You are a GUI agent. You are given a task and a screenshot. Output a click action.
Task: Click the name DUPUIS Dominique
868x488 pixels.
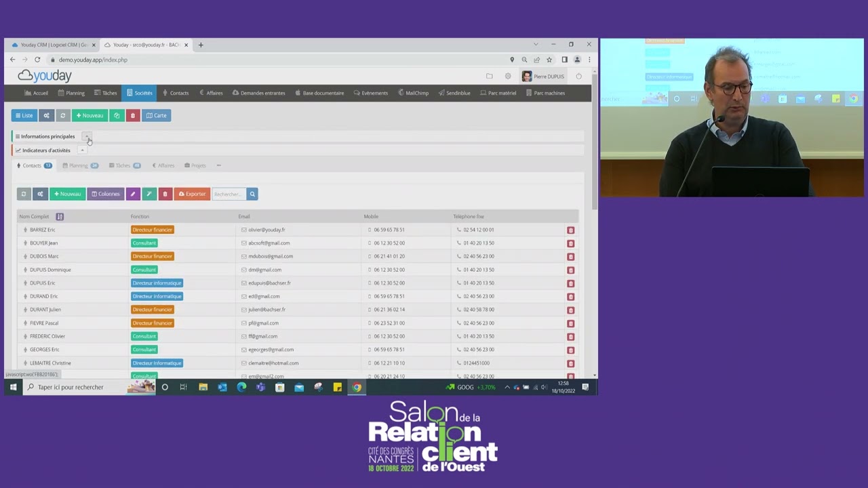point(50,270)
